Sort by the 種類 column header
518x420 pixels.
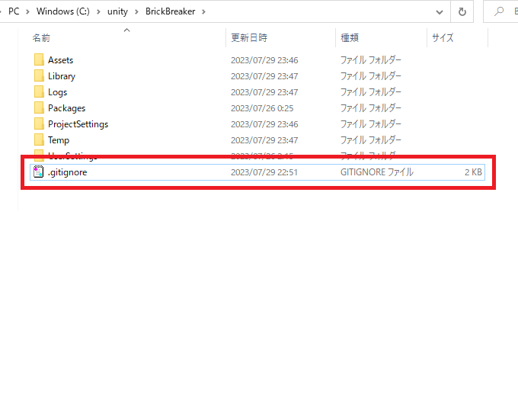point(350,38)
